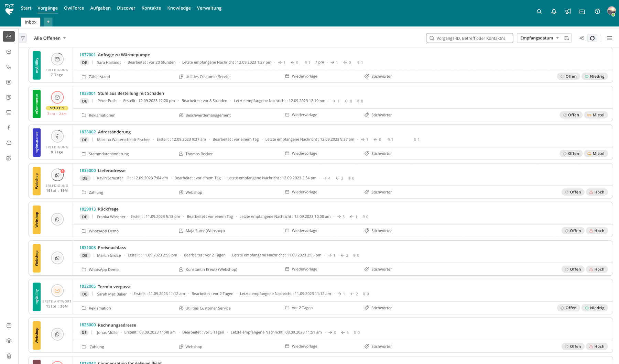Viewport: 619px width, 364px height.
Task: Expand the Alle Offenen dropdown
Action: 50,38
